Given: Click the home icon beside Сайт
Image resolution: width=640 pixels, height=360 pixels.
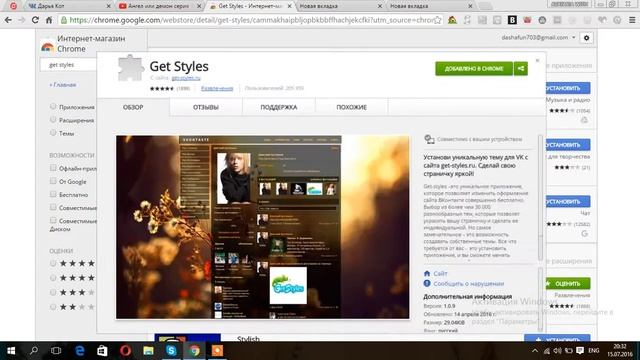Looking at the screenshot, I should point(427,273).
